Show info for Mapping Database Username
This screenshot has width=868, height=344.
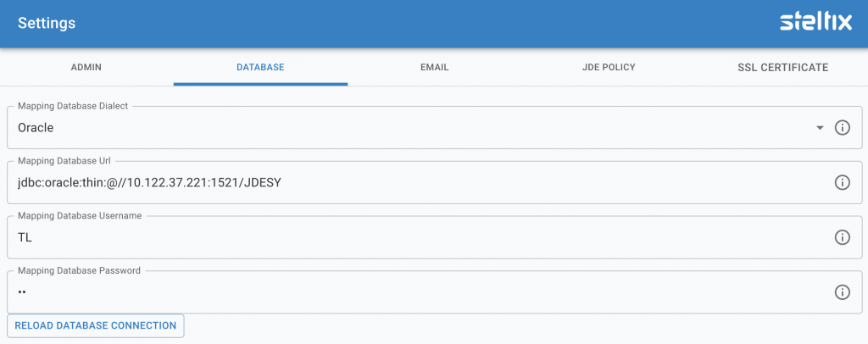point(842,237)
